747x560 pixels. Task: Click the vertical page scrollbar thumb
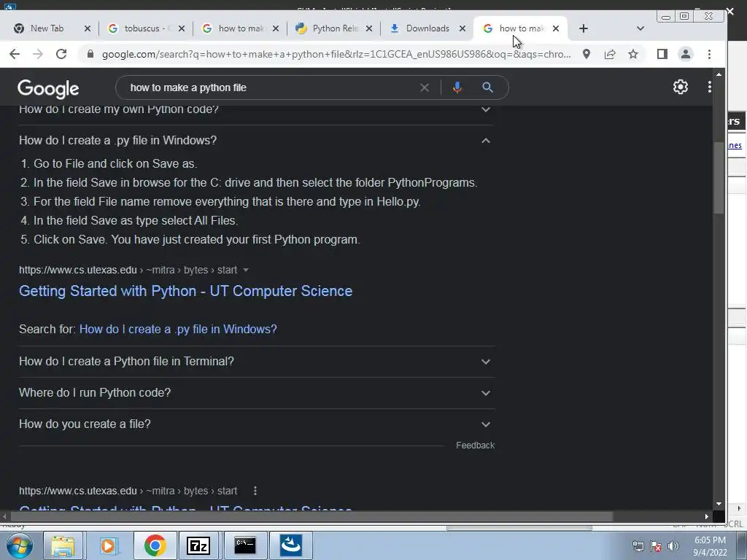pos(719,178)
